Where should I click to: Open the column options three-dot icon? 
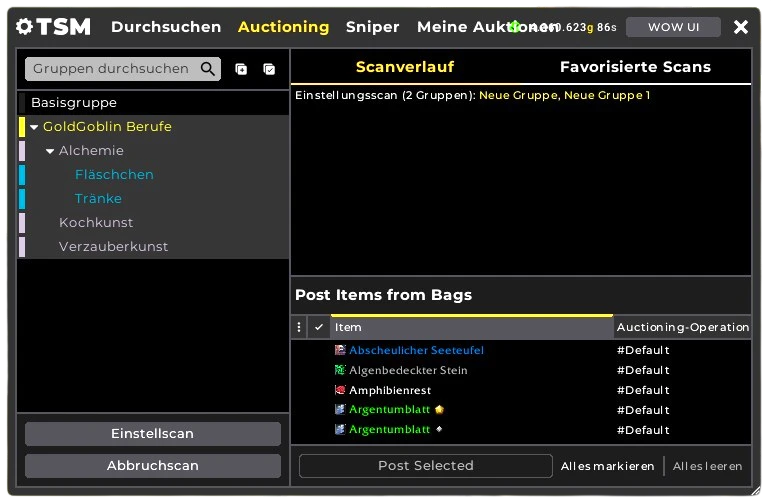(299, 327)
